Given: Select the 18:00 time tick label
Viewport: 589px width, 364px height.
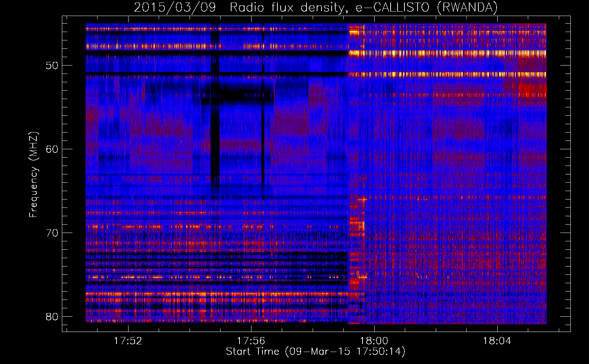Looking at the screenshot, I should tap(374, 341).
